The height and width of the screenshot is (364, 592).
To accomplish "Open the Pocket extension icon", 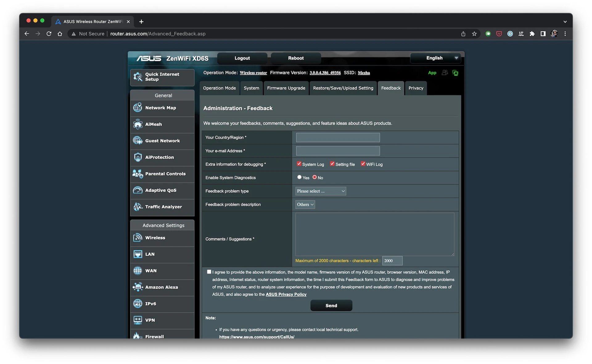I will point(499,34).
